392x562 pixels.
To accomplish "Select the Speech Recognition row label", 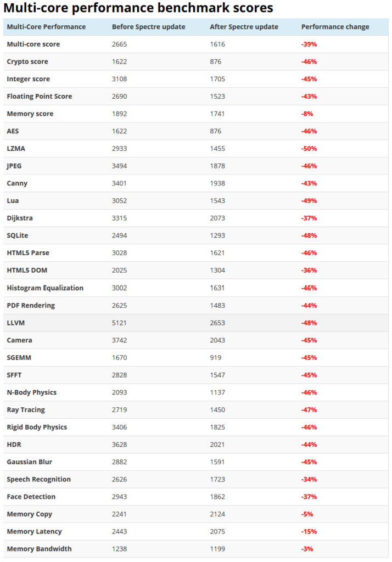I will click(x=39, y=479).
